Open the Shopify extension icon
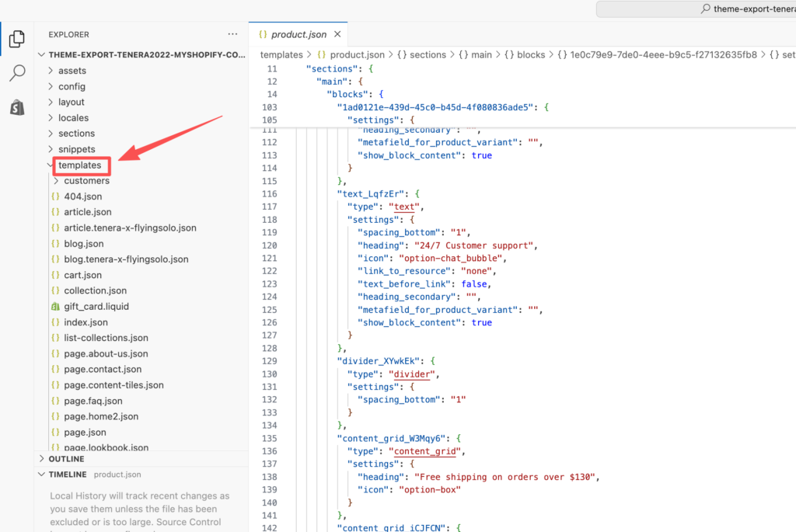Image resolution: width=796 pixels, height=532 pixels. (x=16, y=108)
